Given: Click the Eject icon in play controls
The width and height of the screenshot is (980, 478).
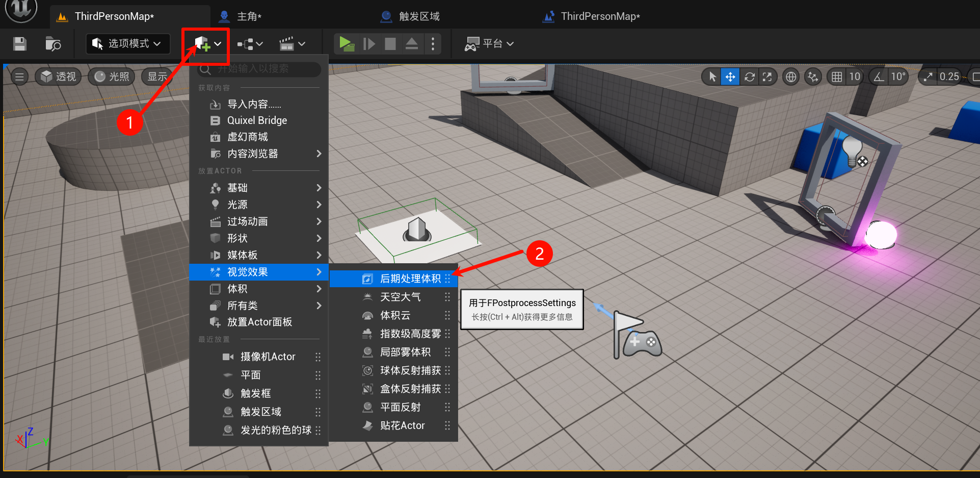Looking at the screenshot, I should click(412, 44).
